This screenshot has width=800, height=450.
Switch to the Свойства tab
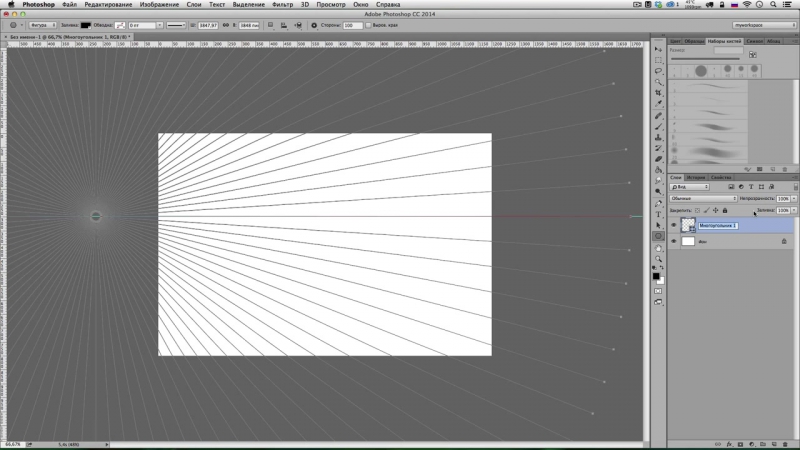pos(721,177)
